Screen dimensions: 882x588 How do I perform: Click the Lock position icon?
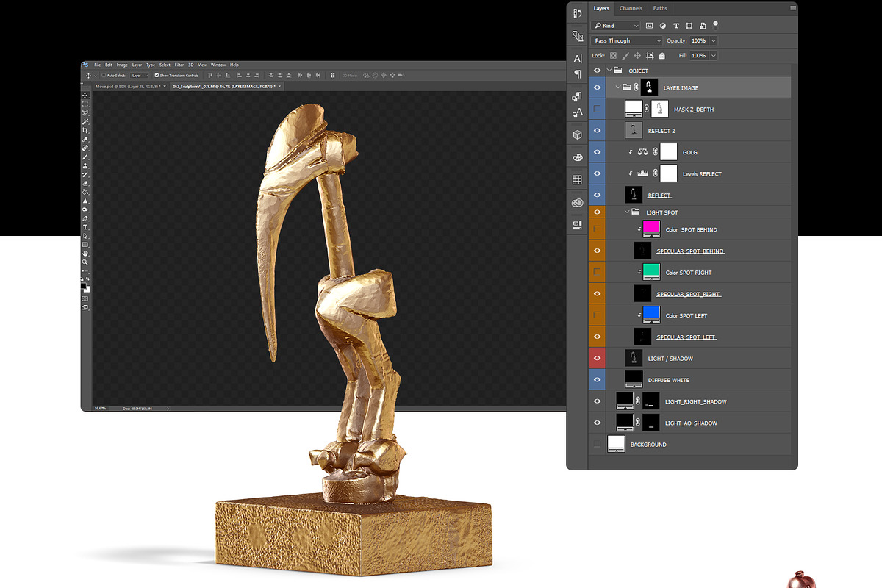[x=638, y=56]
